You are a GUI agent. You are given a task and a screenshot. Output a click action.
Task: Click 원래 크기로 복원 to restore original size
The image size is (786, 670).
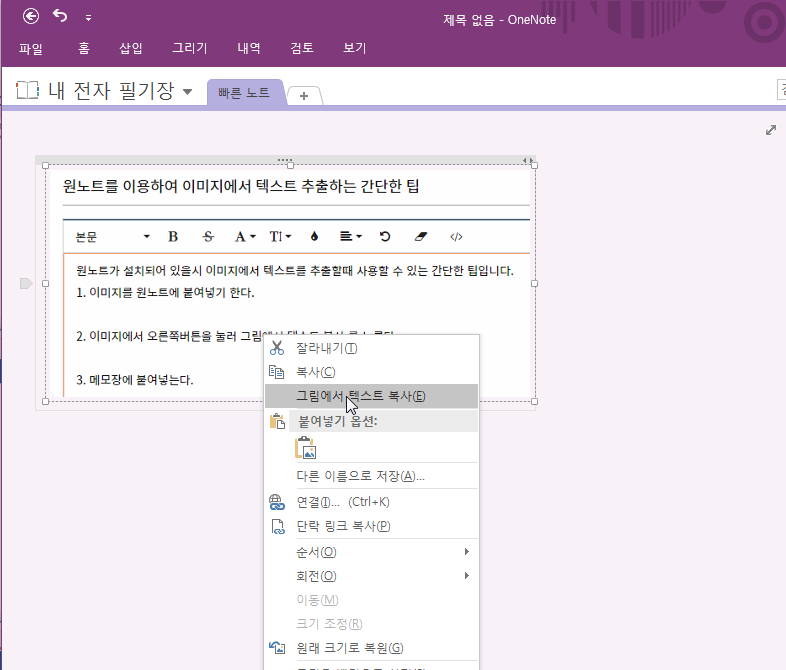pos(350,648)
